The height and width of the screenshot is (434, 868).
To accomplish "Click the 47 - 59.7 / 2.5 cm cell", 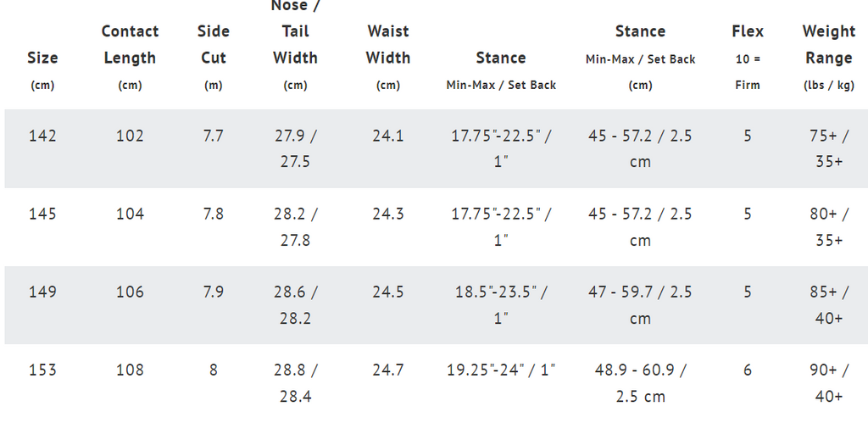I will pyautogui.click(x=640, y=305).
